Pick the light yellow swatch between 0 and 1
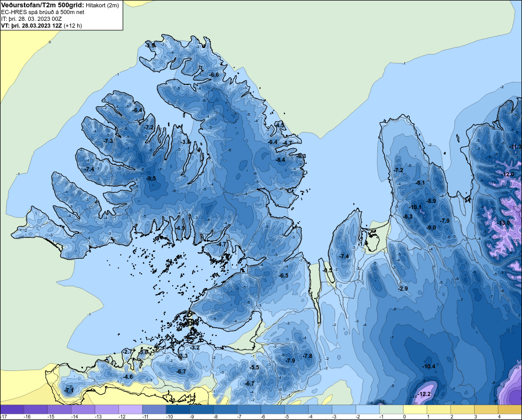 pos(415,409)
